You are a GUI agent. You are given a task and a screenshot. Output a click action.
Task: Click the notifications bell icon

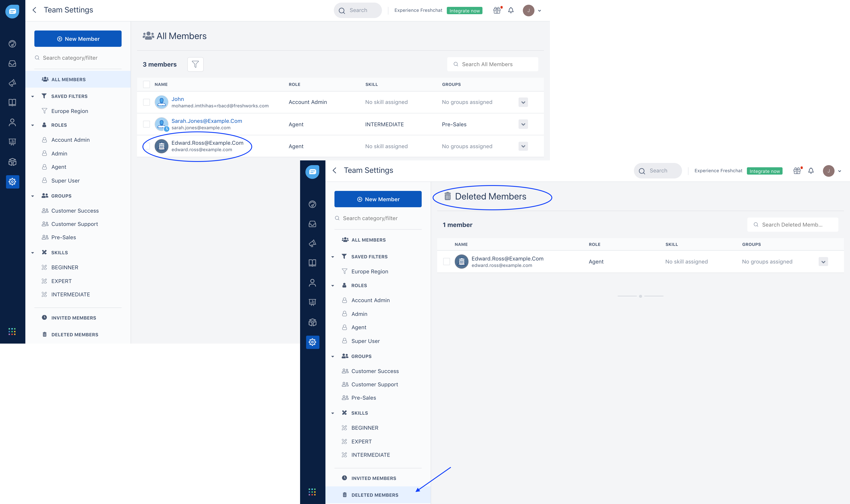click(x=511, y=10)
